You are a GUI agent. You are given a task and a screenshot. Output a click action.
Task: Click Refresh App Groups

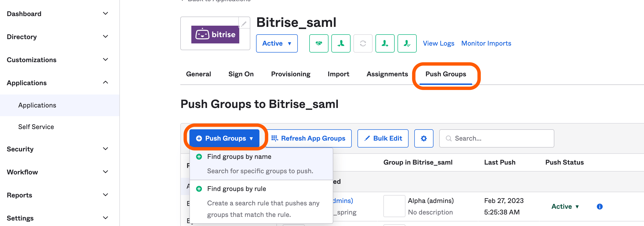[309, 138]
